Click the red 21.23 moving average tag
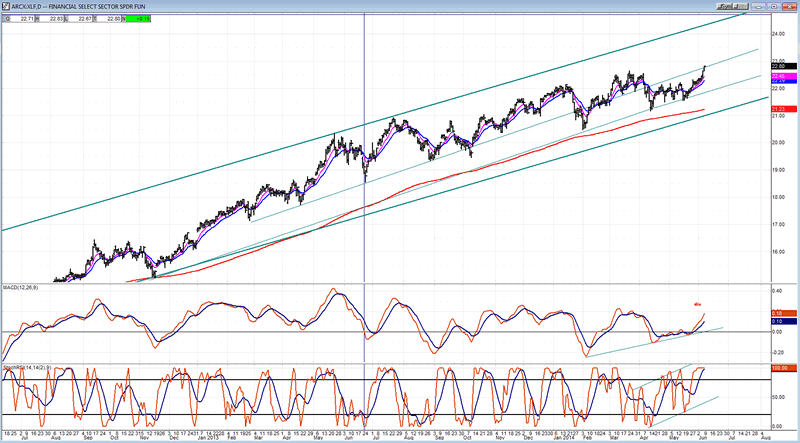This screenshot has width=800, height=443. coord(777,109)
